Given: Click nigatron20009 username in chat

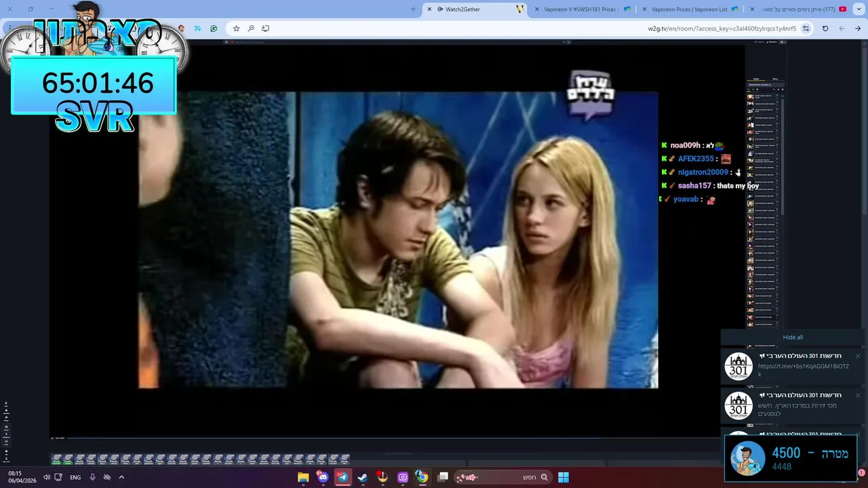Looking at the screenshot, I should 703,172.
